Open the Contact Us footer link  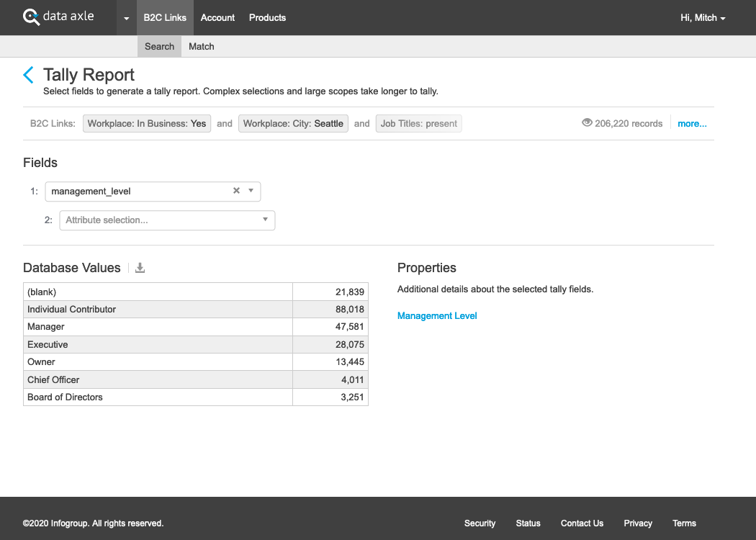coord(582,523)
